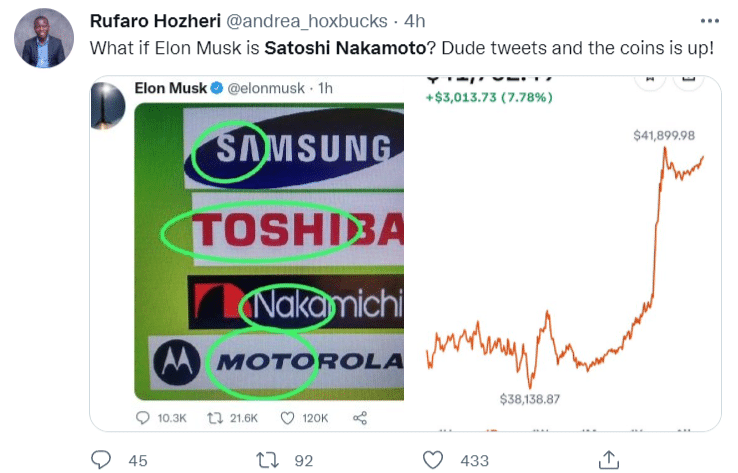Click the Rufaro Hozheri display name

(147, 21)
